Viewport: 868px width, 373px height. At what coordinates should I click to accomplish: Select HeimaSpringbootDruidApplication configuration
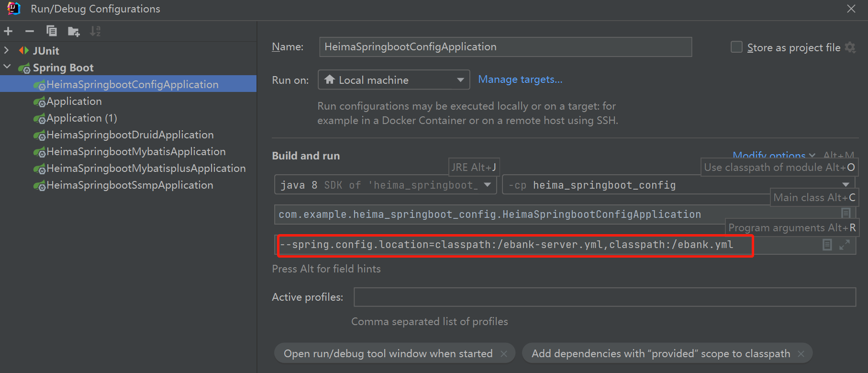130,135
